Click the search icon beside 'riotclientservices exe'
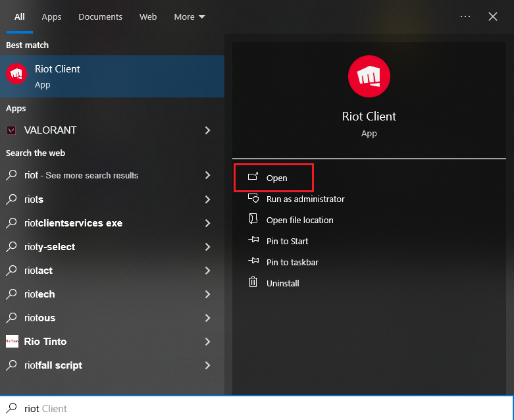Screen dimensions: 514x420 [x=11, y=223]
